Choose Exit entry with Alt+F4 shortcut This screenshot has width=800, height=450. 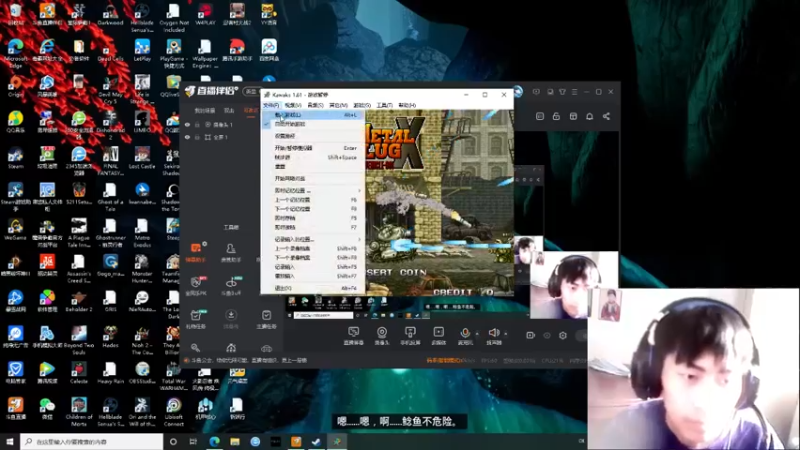(313, 288)
